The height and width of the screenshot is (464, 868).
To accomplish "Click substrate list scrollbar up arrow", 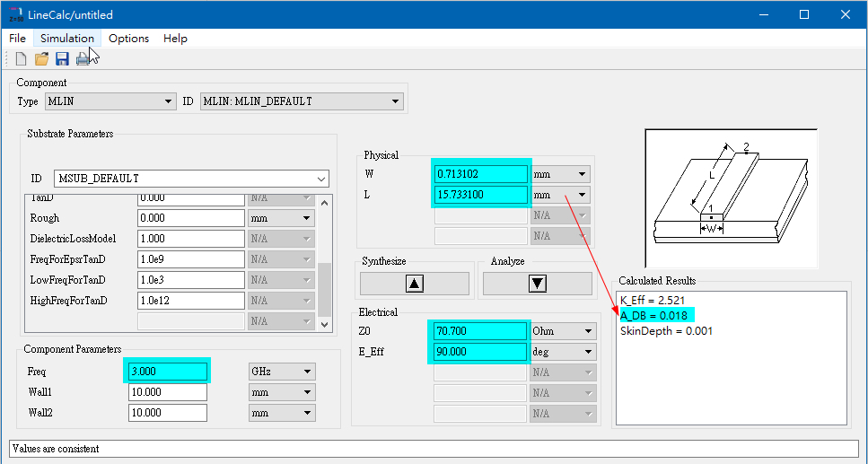I will (325, 203).
